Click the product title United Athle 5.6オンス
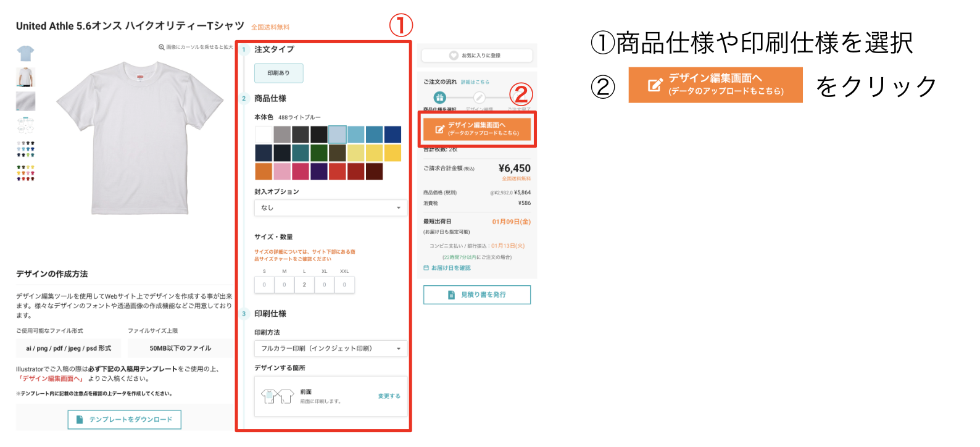Viewport: 980px width, 447px height. (x=130, y=26)
